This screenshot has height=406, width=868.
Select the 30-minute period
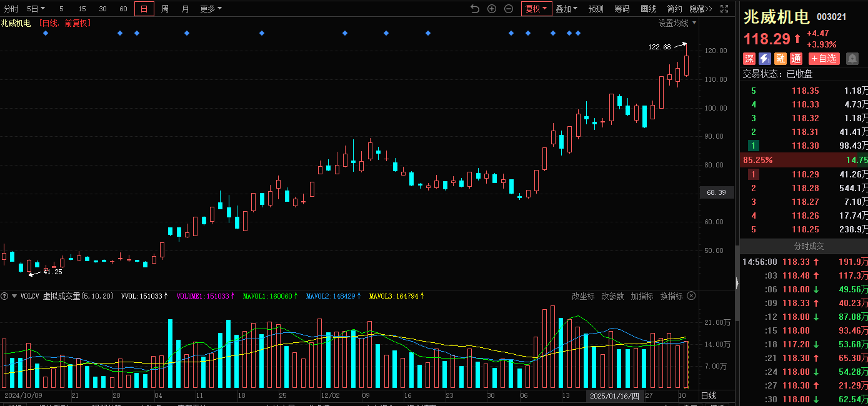coord(103,9)
